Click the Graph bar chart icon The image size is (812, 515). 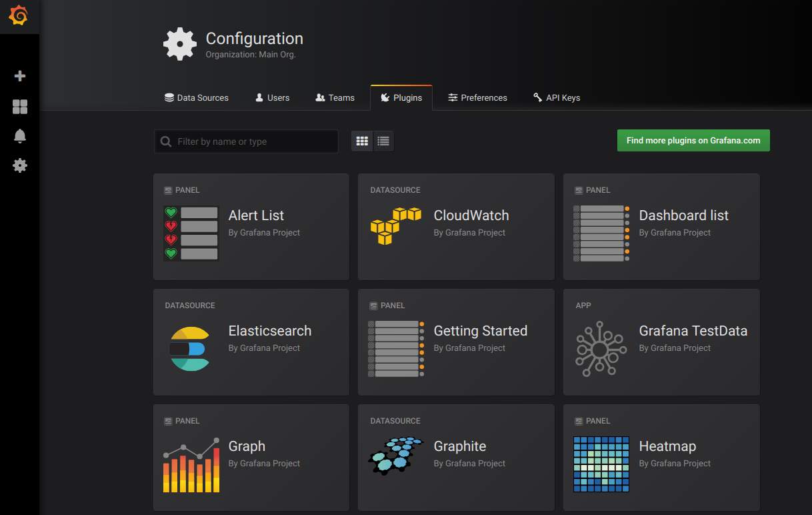pos(191,465)
